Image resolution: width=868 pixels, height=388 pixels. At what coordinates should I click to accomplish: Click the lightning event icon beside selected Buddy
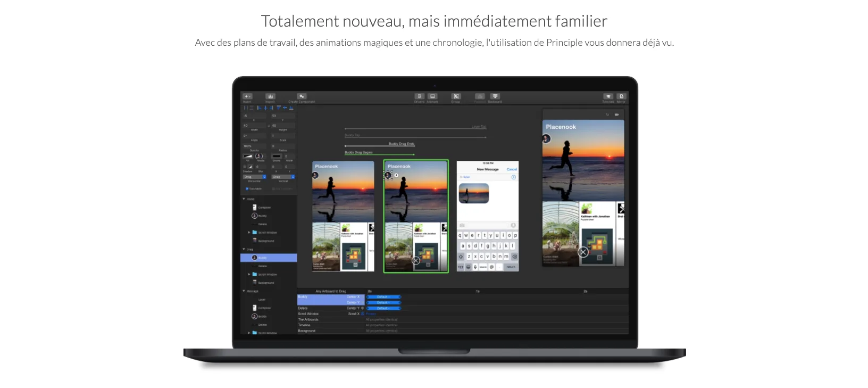[396, 175]
